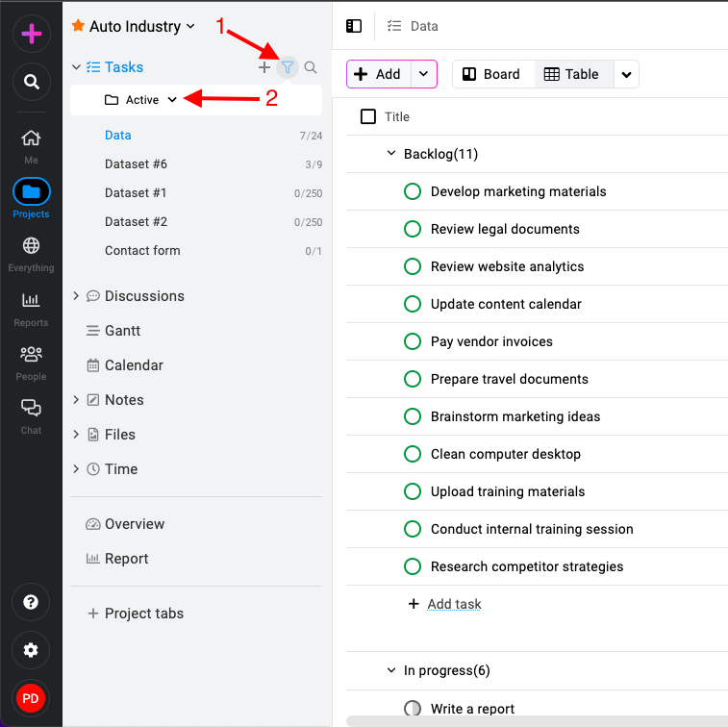Open the Active filter dropdown

[141, 100]
